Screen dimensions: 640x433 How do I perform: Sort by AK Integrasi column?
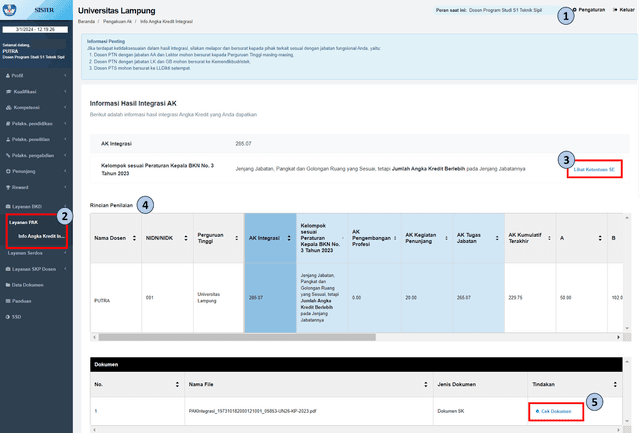pos(289,238)
